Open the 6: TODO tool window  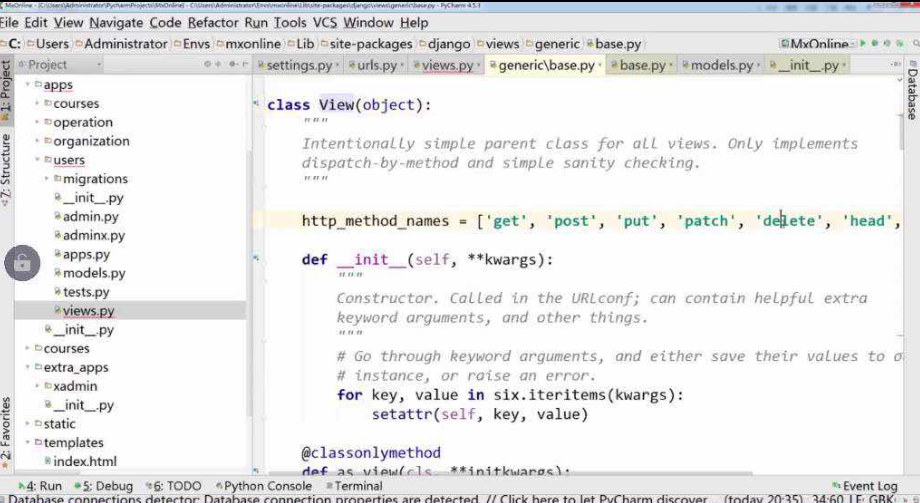click(174, 486)
